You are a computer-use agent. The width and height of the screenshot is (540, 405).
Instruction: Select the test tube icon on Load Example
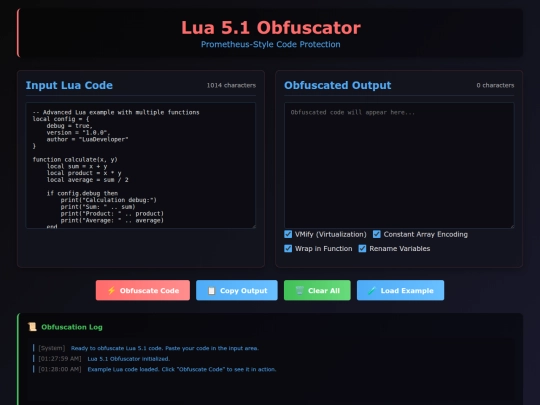tap(372, 290)
